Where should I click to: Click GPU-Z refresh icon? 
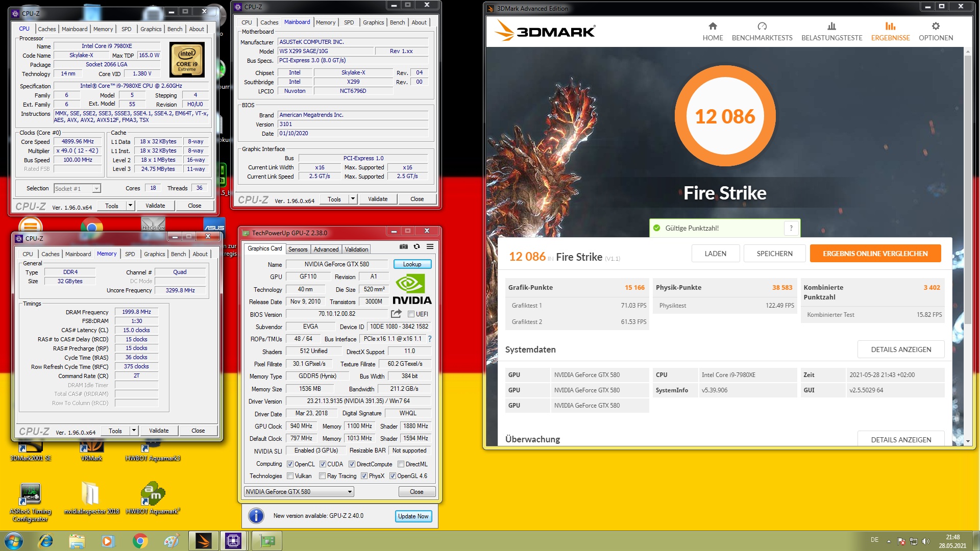(x=416, y=246)
